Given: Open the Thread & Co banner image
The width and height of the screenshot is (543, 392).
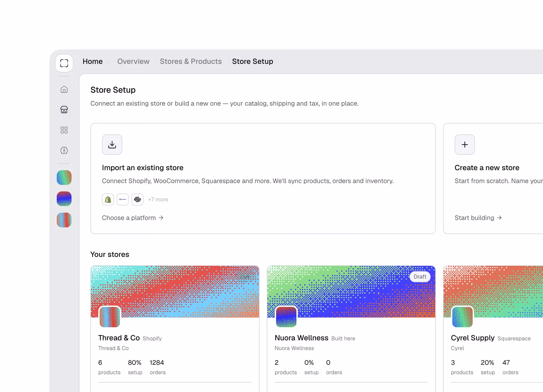Looking at the screenshot, I should pyautogui.click(x=175, y=291).
